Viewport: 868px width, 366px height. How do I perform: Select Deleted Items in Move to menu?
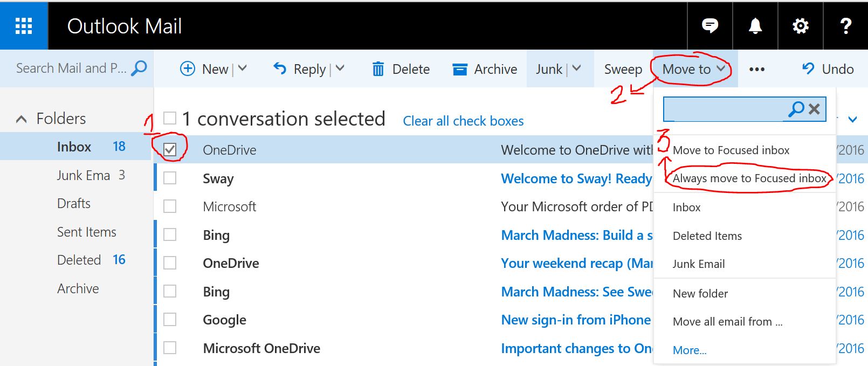707,236
